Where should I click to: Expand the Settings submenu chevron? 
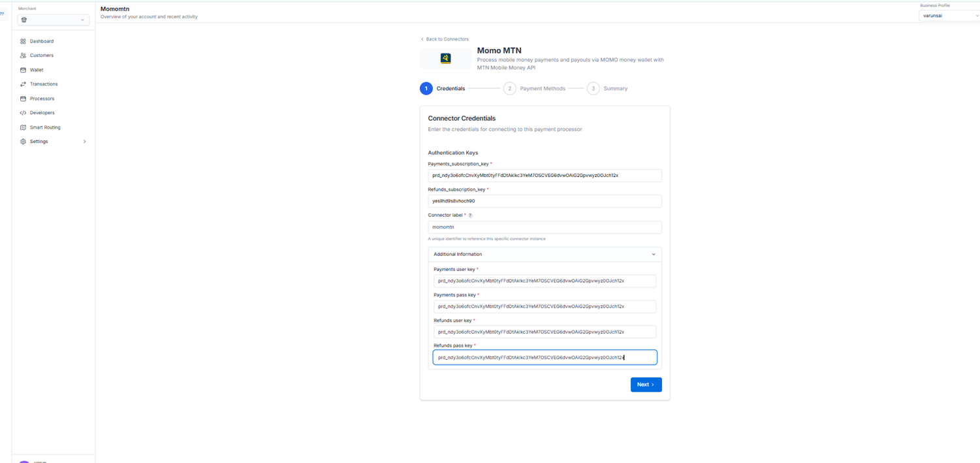pos(84,142)
